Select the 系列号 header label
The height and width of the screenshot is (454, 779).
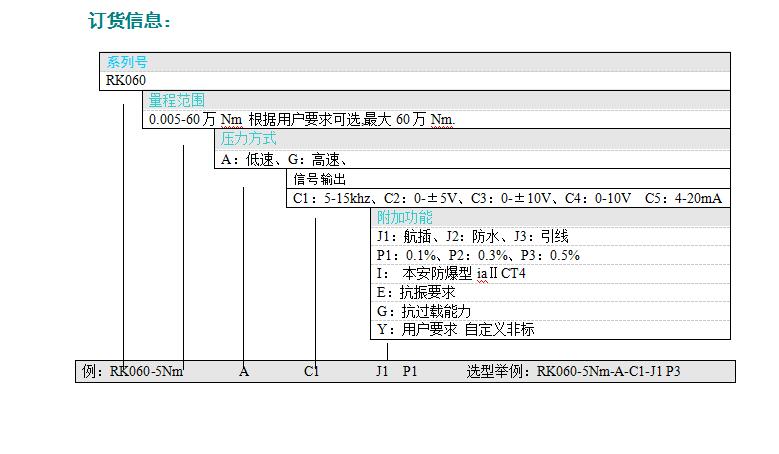[x=127, y=62]
